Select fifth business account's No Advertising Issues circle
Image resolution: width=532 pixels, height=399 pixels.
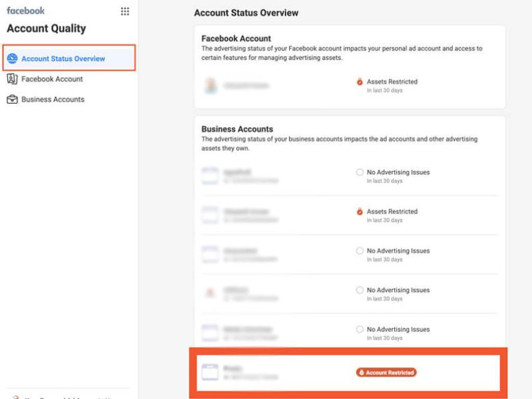click(x=360, y=330)
